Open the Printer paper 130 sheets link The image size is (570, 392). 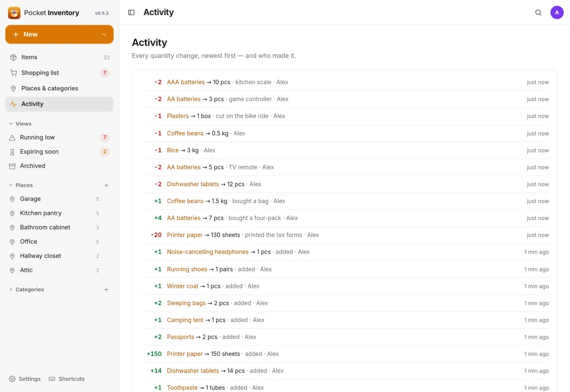click(185, 235)
